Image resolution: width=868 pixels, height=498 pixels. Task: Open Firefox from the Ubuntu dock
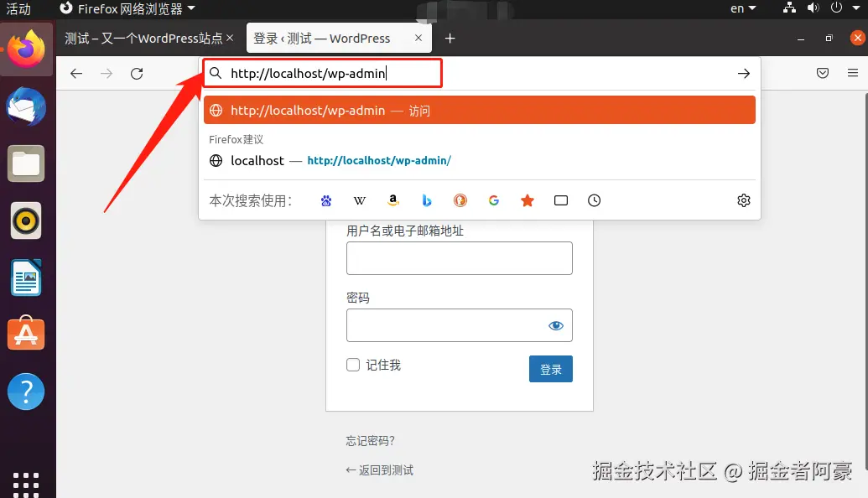26,49
